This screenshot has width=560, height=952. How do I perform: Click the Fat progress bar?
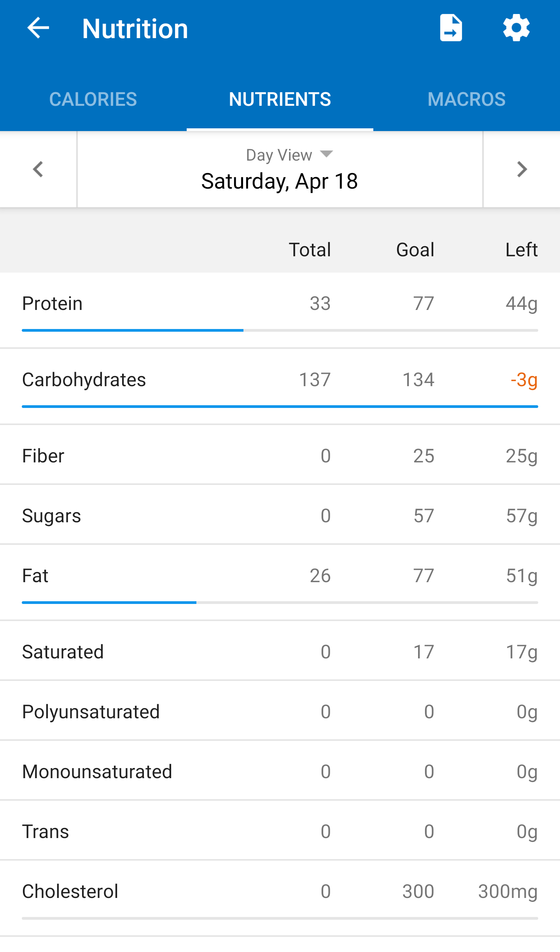[280, 603]
